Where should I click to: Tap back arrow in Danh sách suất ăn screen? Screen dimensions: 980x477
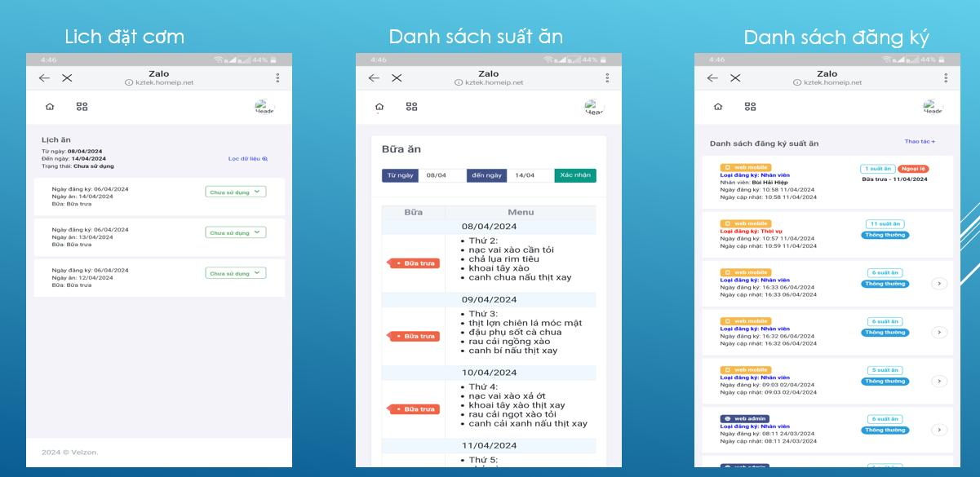coord(374,78)
